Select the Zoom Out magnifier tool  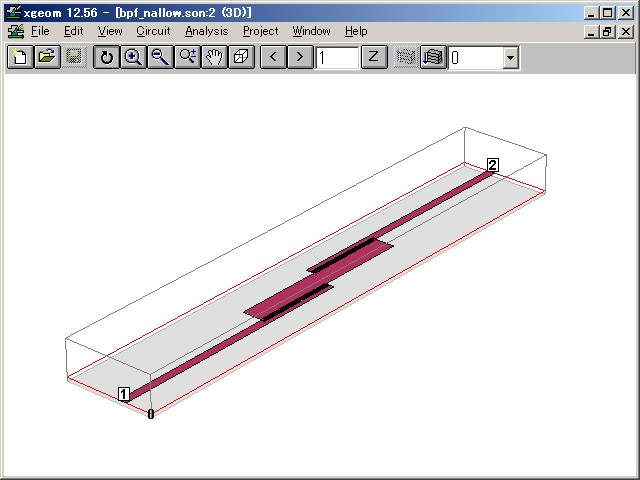point(160,57)
